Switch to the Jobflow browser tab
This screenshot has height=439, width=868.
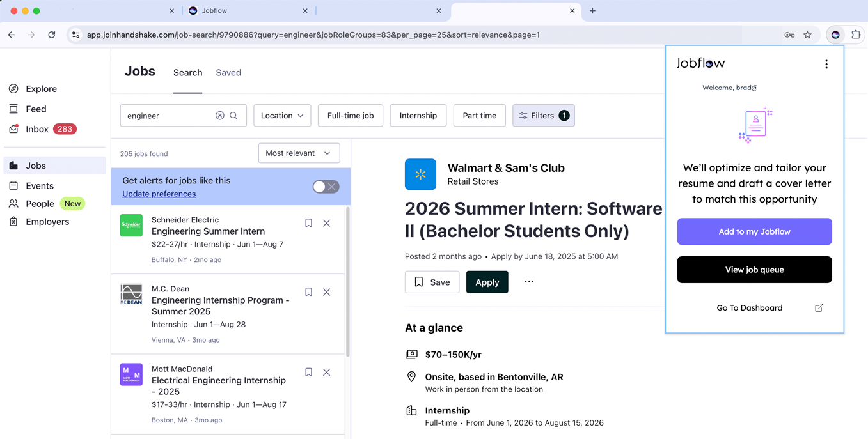coord(248,11)
